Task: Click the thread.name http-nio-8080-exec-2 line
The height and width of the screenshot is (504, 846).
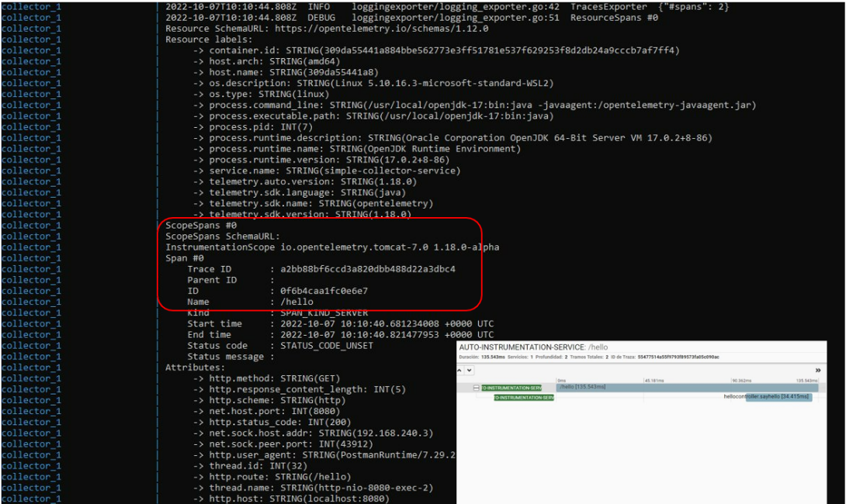Action: tap(314, 488)
